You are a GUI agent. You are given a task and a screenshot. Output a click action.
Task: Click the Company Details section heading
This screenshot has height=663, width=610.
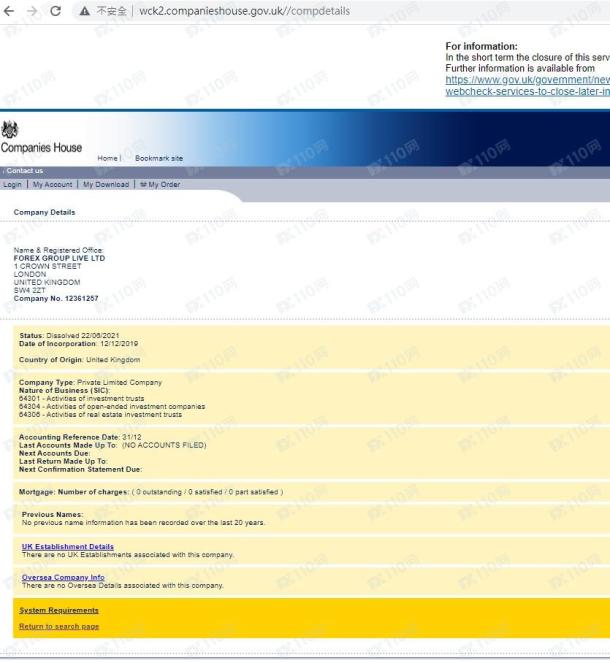pos(44,212)
